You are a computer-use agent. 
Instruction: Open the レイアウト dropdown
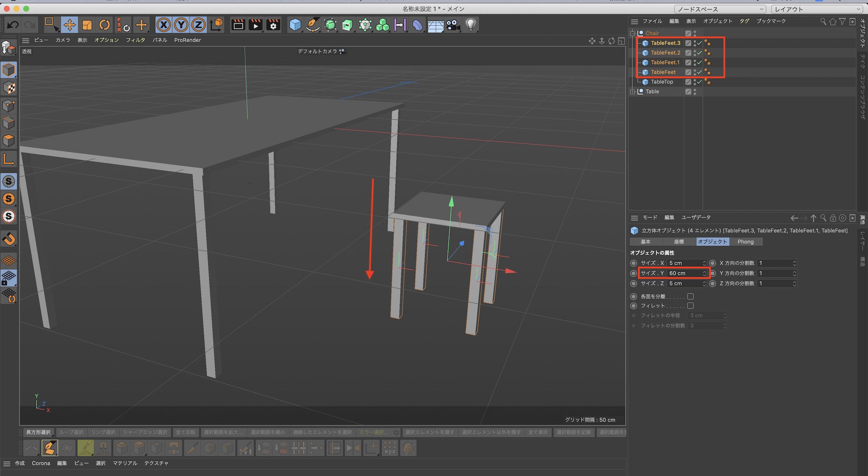tap(816, 9)
